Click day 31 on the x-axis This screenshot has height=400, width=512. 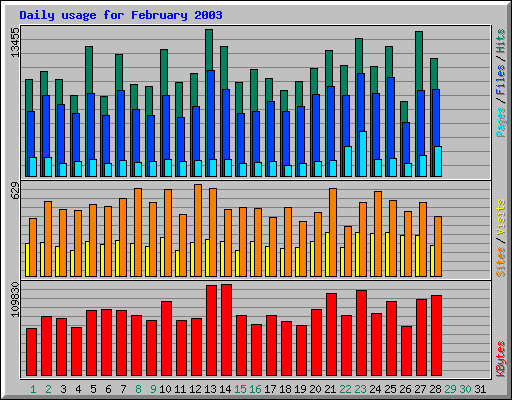tap(480, 389)
